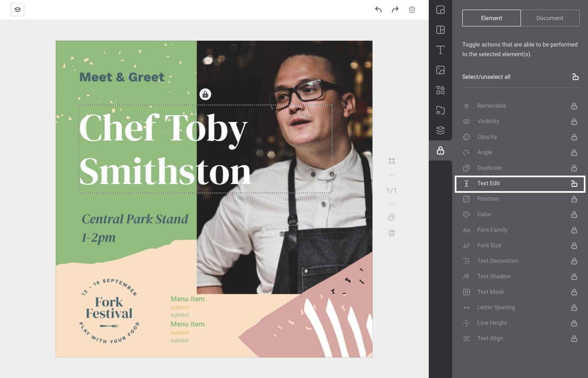The width and height of the screenshot is (588, 378).
Task: Toggle the Text Edit lock open
Action: pos(574,184)
